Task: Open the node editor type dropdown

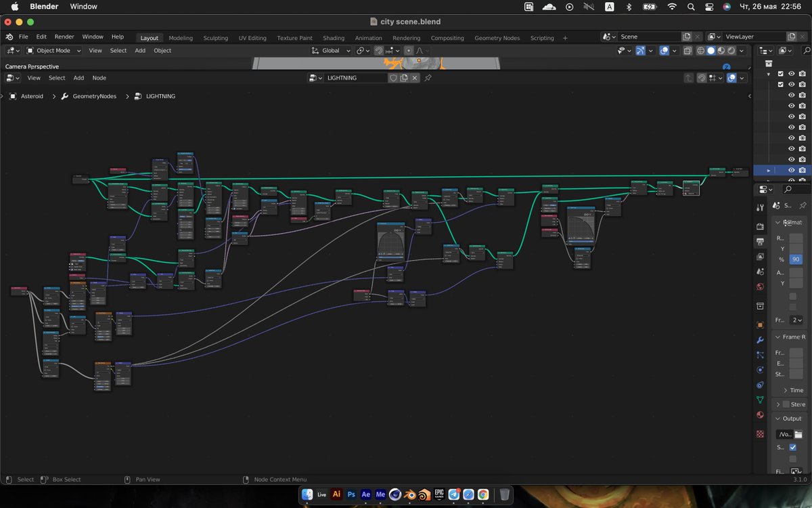Action: coord(13,78)
